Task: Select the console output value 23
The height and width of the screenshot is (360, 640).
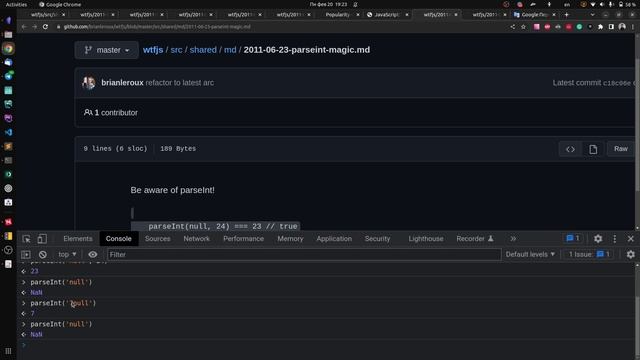Action: click(34, 271)
